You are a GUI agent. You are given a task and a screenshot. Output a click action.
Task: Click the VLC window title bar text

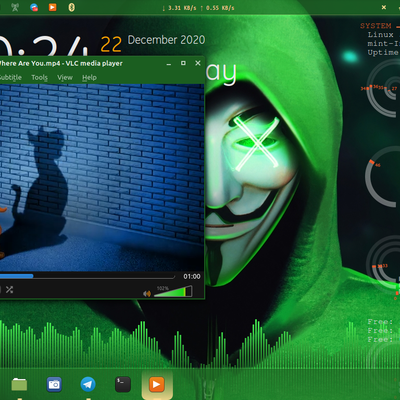[61, 63]
